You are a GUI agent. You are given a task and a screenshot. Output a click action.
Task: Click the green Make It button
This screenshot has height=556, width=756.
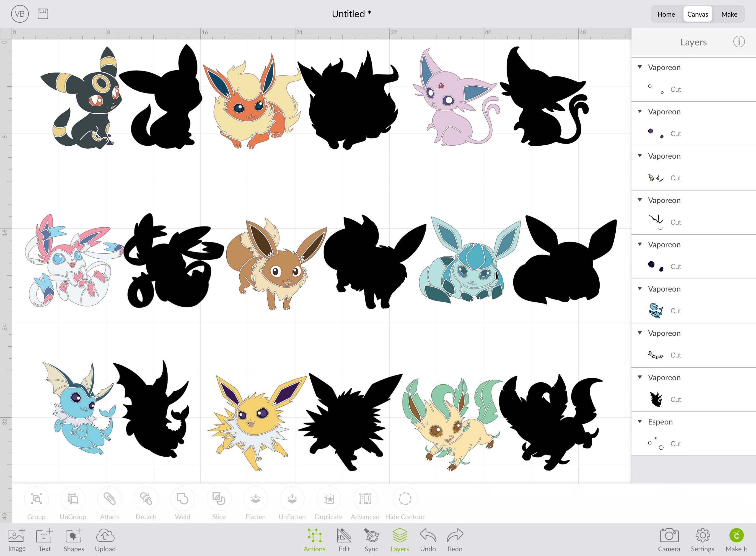736,539
